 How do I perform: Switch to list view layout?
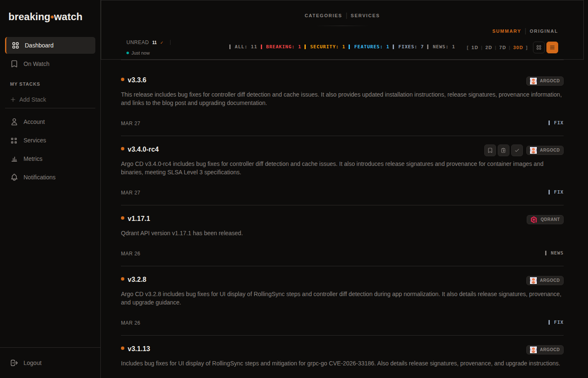click(552, 47)
